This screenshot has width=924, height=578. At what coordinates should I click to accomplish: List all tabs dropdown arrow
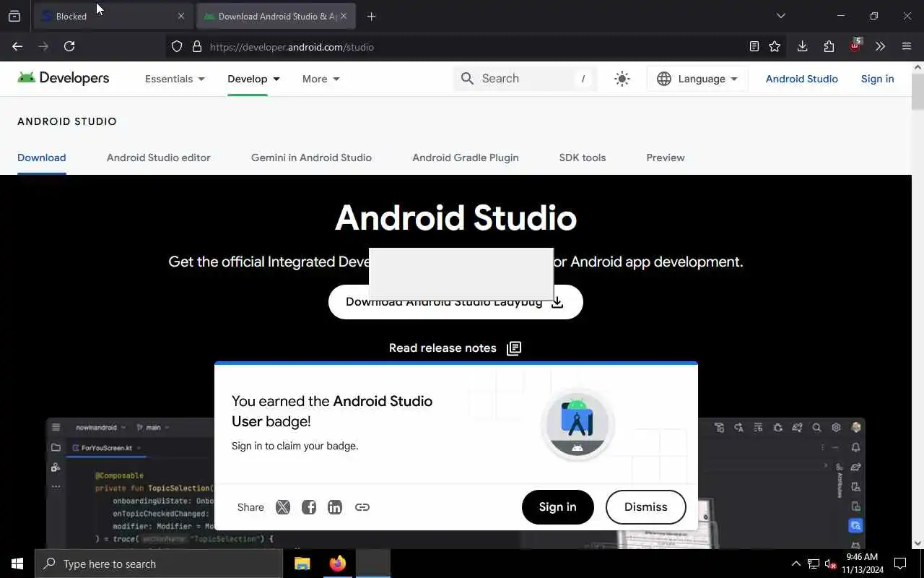pyautogui.click(x=780, y=16)
